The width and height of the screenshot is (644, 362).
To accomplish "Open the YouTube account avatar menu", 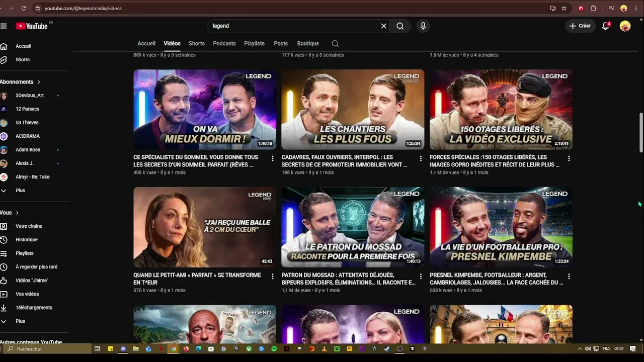I will coord(625,26).
